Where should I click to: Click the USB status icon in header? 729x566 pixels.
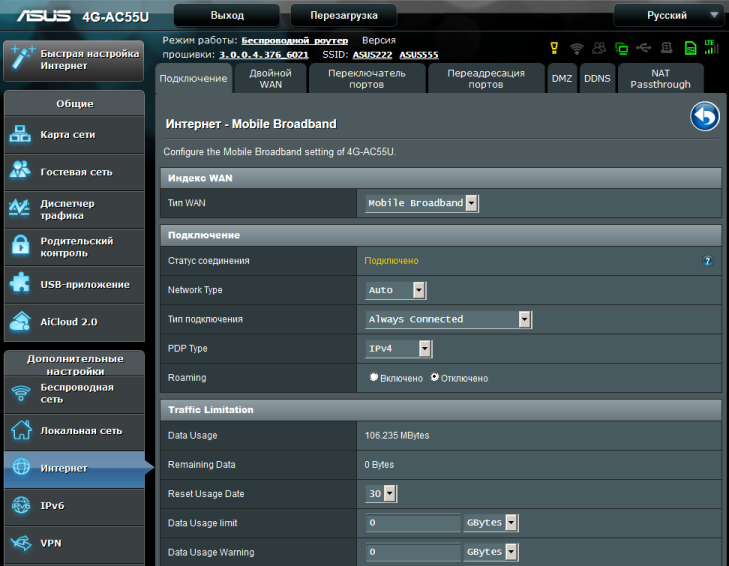[643, 47]
